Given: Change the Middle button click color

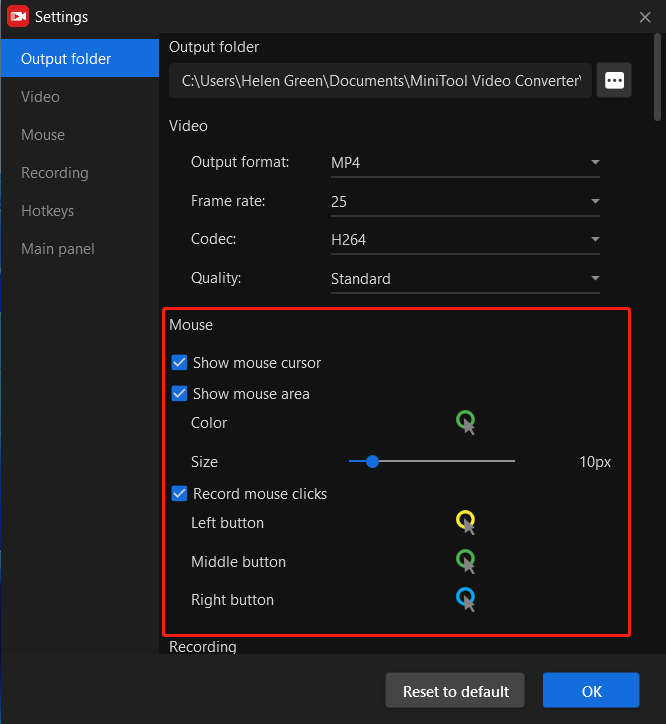Looking at the screenshot, I should coord(466,561).
